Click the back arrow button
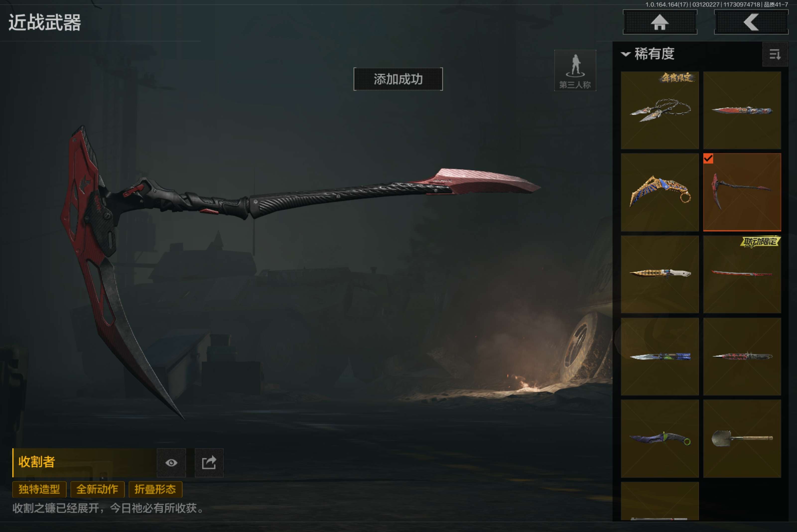 751,22
